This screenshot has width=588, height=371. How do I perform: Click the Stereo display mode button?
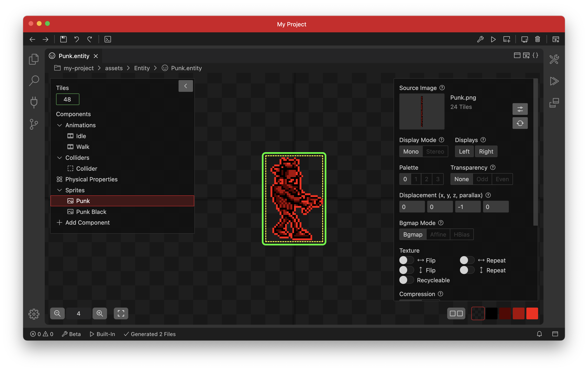435,152
